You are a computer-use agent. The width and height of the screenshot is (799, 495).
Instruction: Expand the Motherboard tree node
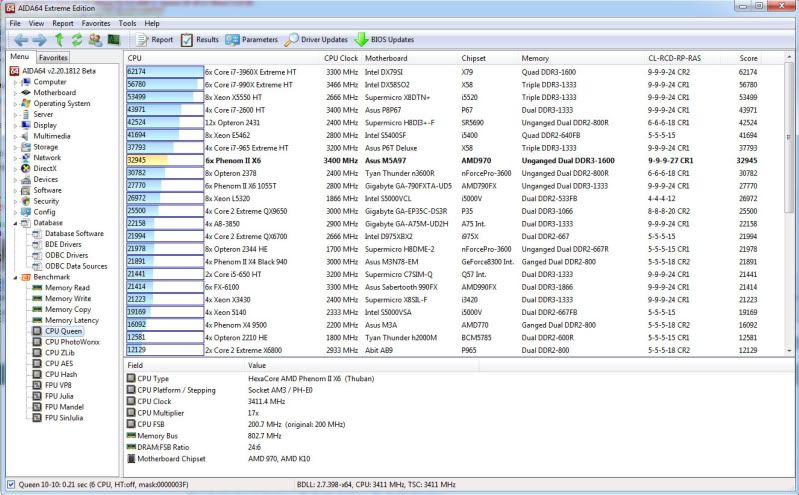[x=14, y=92]
